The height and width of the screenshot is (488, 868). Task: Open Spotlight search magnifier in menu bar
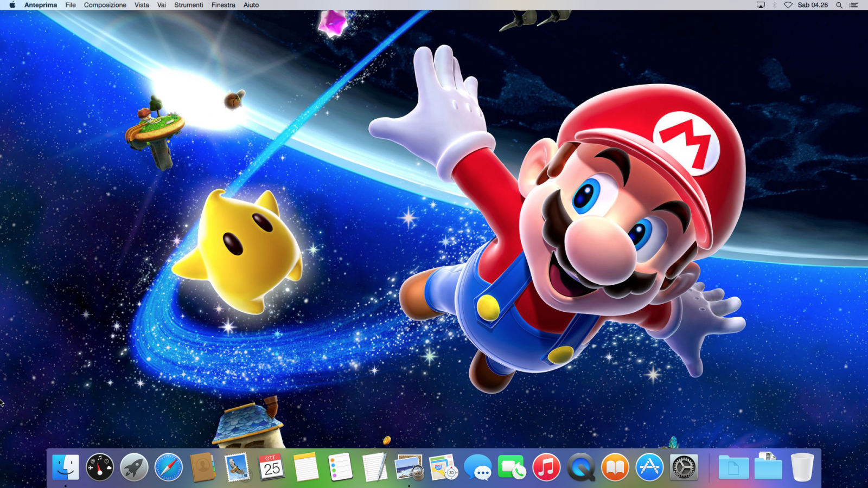(x=839, y=5)
